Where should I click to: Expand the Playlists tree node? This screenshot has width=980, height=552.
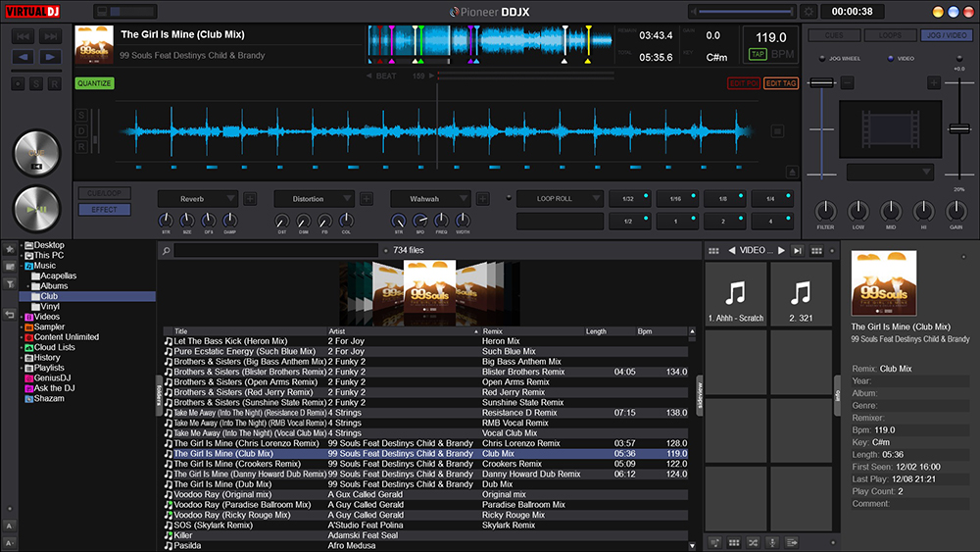click(x=22, y=369)
